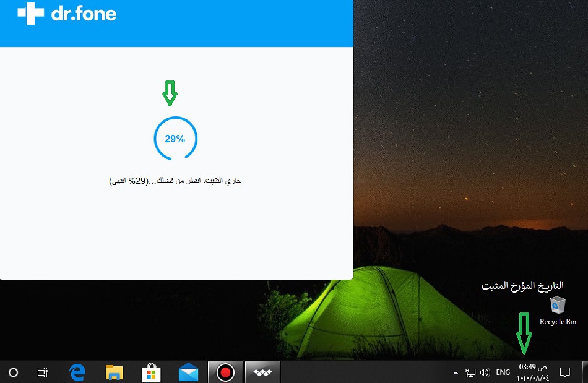Open File Explorer from the taskbar
The width and height of the screenshot is (588, 383).
(115, 372)
